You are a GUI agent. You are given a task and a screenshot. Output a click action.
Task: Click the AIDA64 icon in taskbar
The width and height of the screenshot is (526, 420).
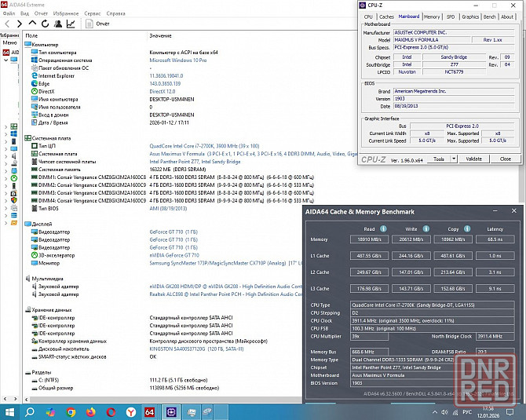pos(149,411)
